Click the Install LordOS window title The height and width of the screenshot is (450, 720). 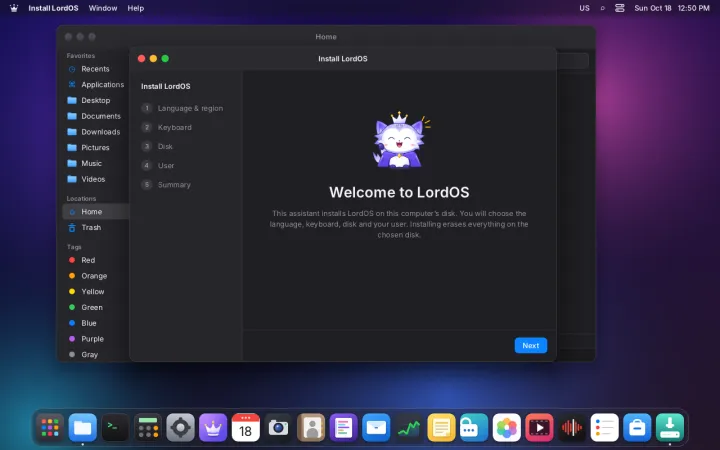(343, 59)
